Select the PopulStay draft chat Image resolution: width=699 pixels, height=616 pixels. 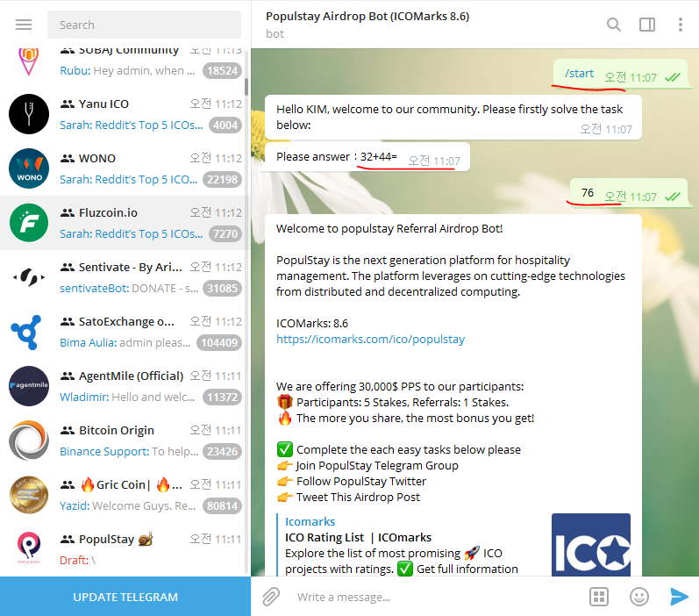pyautogui.click(x=125, y=549)
